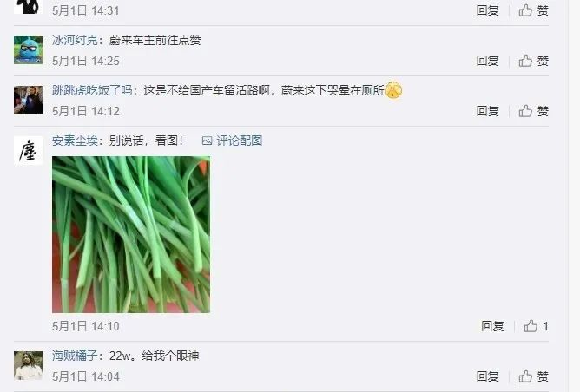Open the 评论配图 picture icon link

(x=232, y=140)
